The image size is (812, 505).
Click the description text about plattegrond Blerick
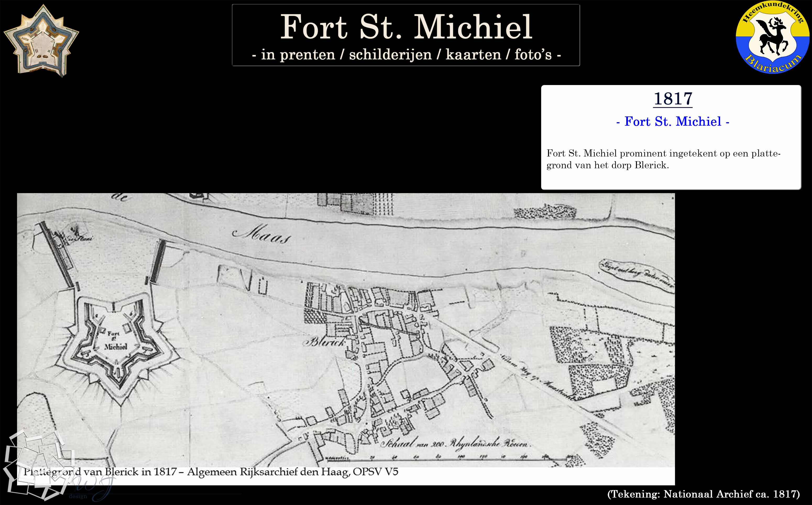tap(663, 159)
